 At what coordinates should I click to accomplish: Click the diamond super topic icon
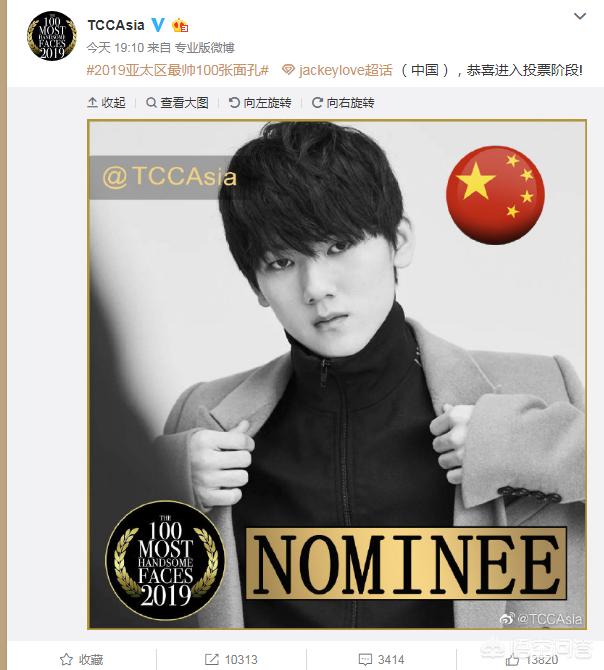click(x=288, y=70)
